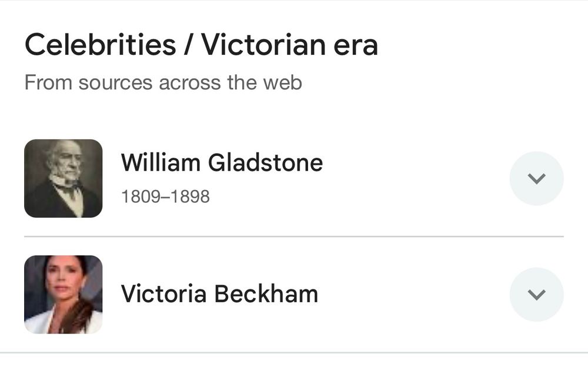This screenshot has width=588, height=367.
Task: Click the 'Celebrities / Victorian era' heading
Action: (201, 45)
